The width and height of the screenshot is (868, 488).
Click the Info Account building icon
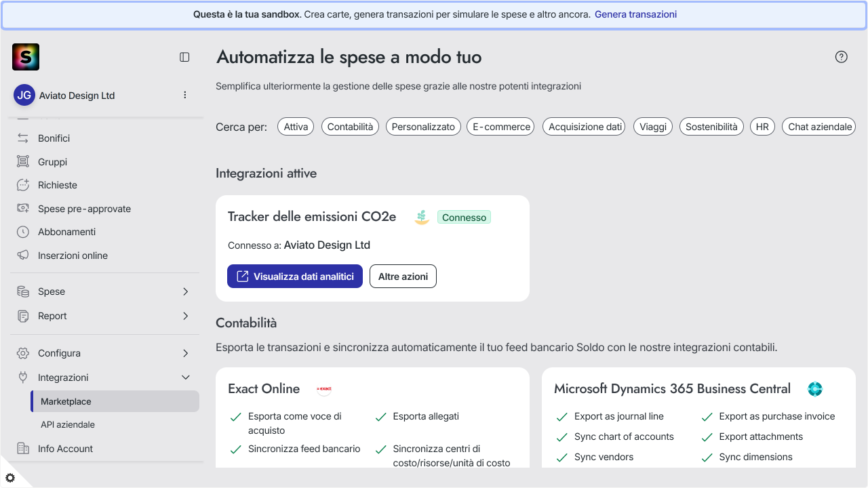[23, 449]
